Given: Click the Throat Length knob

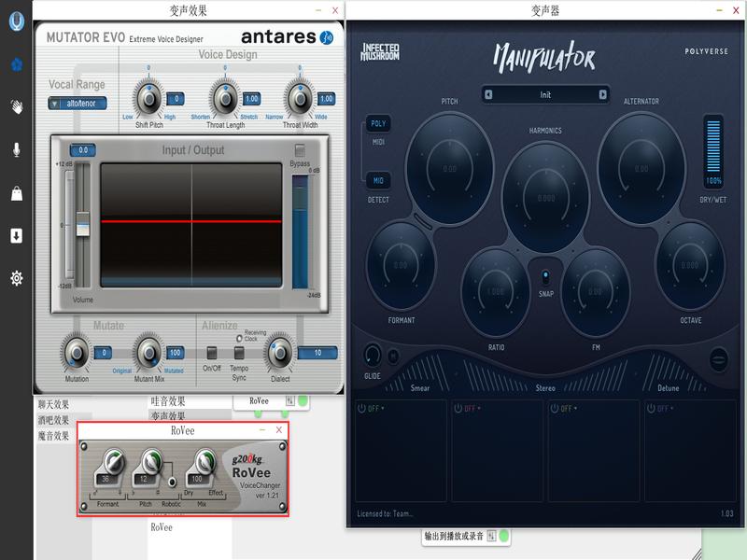Looking at the screenshot, I should pyautogui.click(x=225, y=99).
